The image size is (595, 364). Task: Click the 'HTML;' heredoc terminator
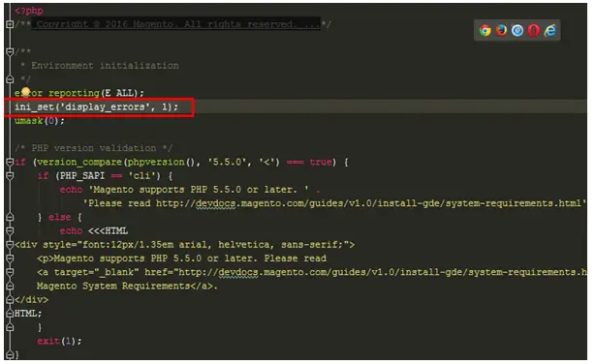click(x=28, y=314)
